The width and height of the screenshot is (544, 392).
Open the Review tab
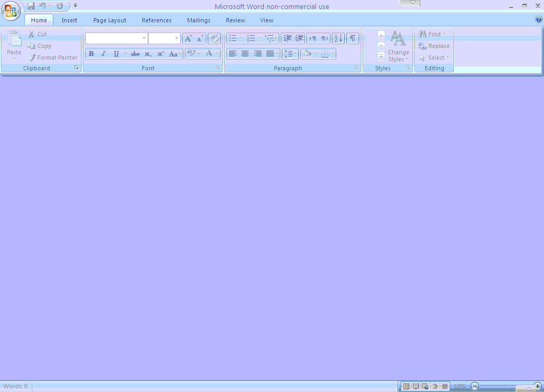click(235, 20)
